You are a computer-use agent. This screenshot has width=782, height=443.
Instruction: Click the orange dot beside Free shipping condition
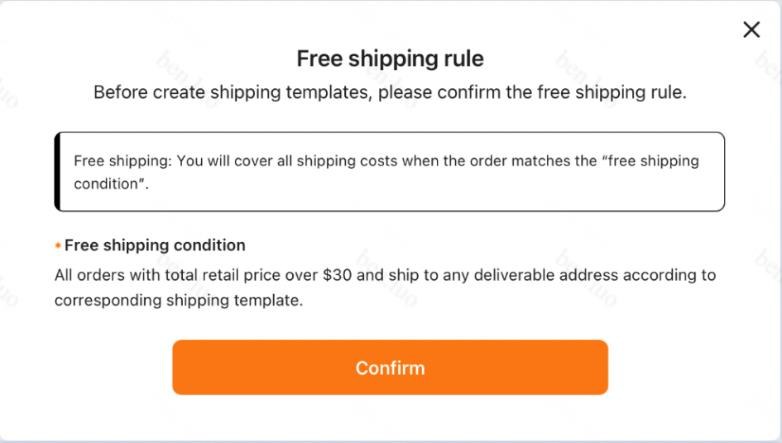(x=58, y=246)
